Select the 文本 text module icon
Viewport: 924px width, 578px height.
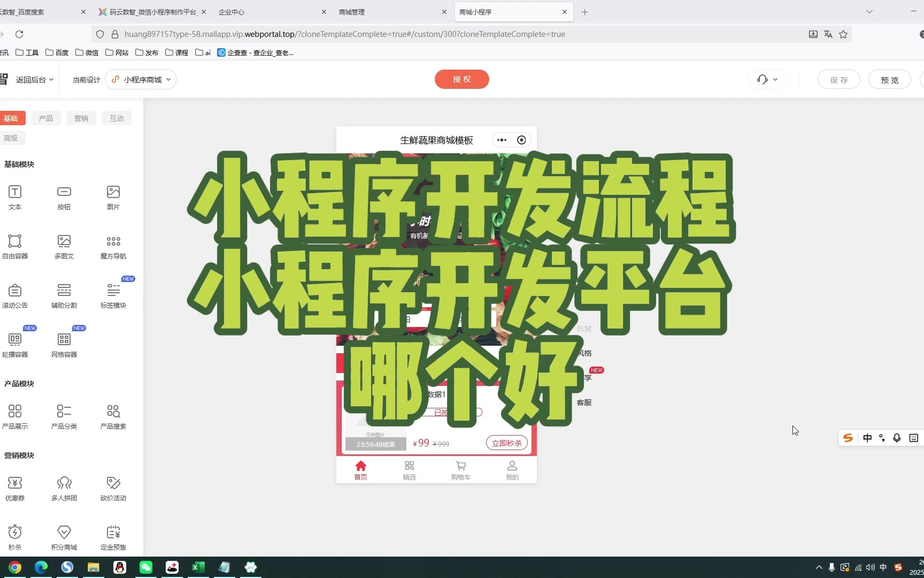point(15,192)
